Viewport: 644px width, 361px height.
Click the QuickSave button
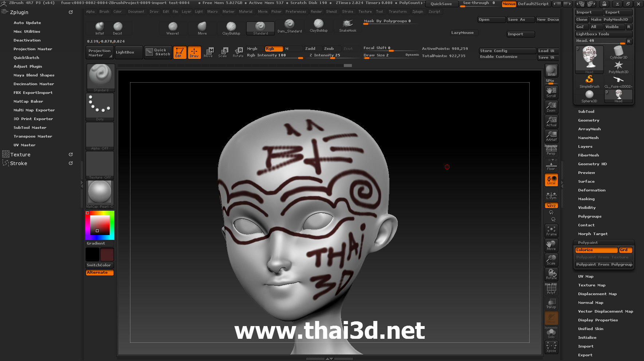(441, 4)
